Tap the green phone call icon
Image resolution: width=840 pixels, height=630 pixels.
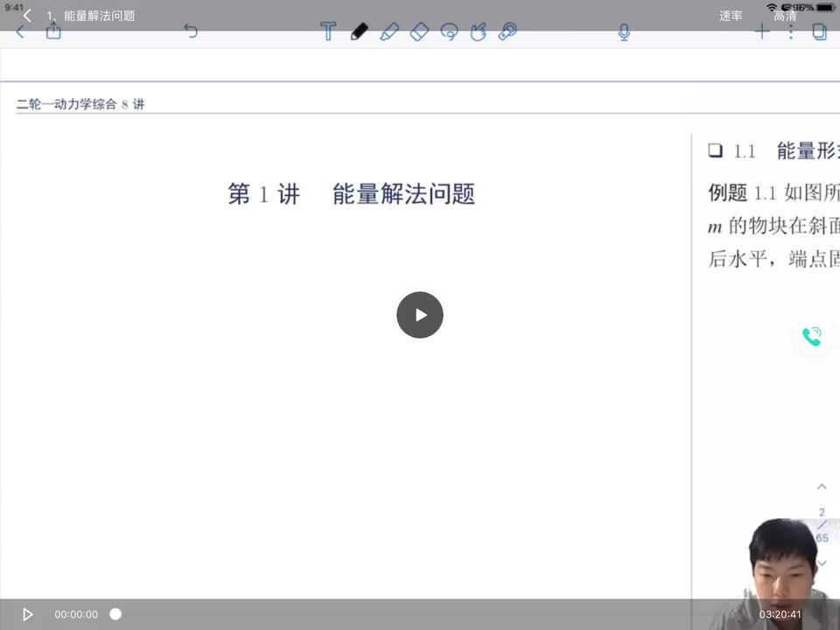click(x=812, y=336)
